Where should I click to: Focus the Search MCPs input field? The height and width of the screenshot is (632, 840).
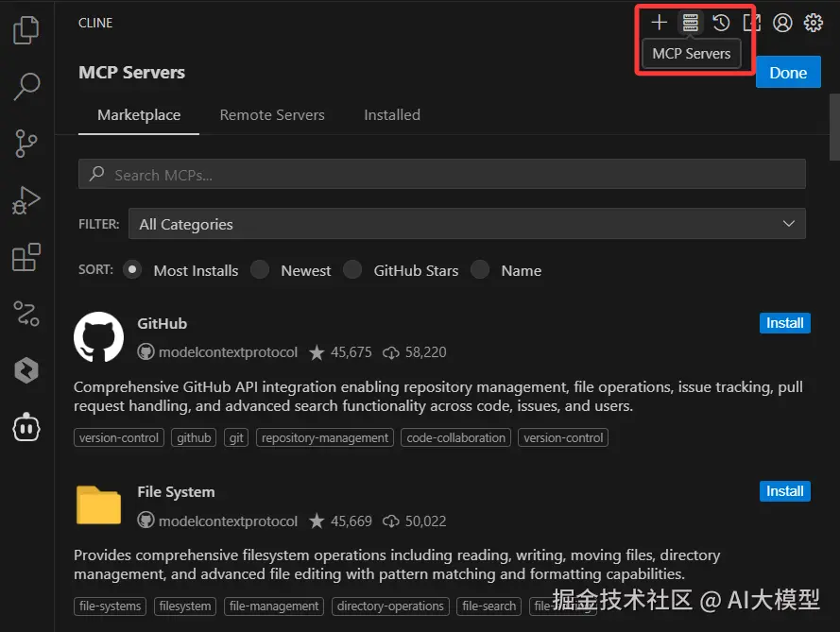pos(442,174)
